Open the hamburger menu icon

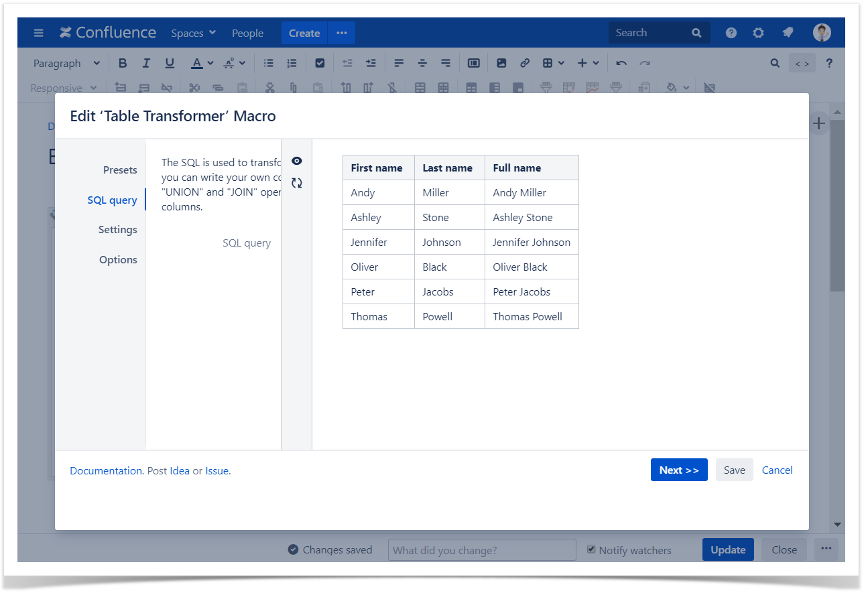(38, 33)
